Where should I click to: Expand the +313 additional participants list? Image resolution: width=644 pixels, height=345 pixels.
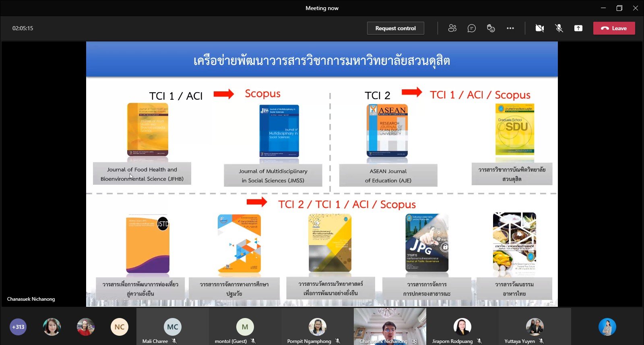[x=18, y=327]
